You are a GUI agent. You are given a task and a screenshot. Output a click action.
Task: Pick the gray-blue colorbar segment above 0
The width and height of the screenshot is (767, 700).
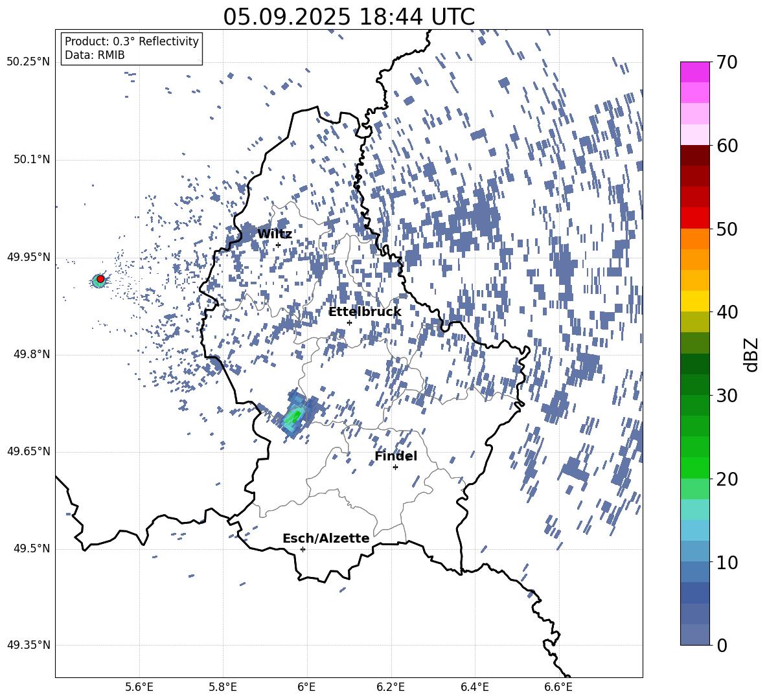pos(694,635)
